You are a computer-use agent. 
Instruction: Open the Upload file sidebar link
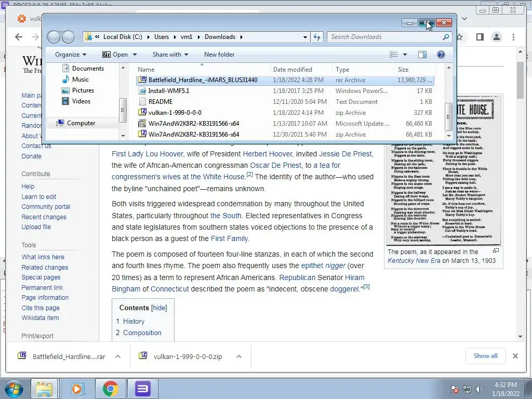pyautogui.click(x=36, y=227)
